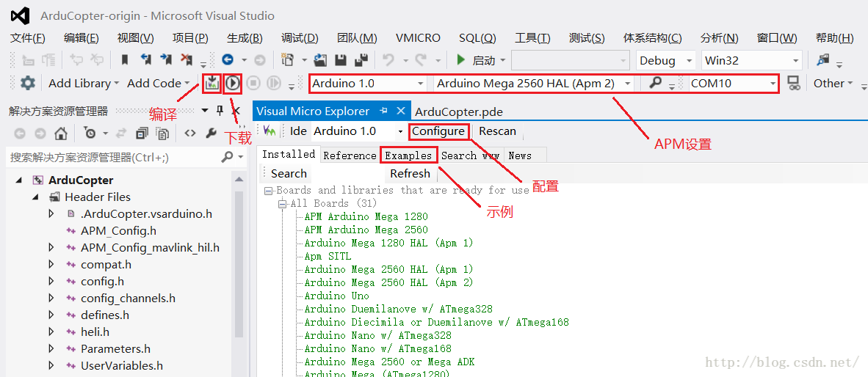Click Solution Explorer pending changes filter icon
This screenshot has height=377, width=868.
tap(90, 133)
